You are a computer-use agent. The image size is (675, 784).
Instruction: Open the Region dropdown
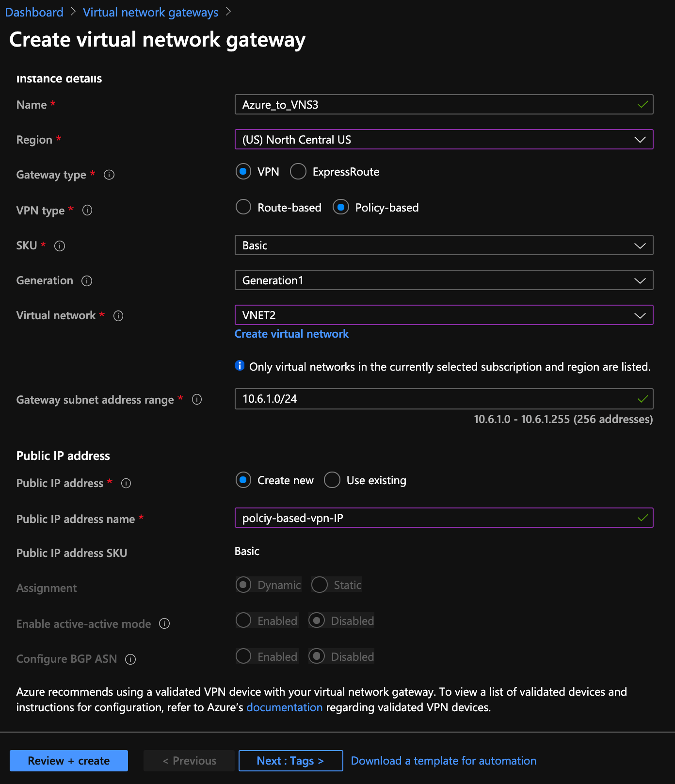[444, 139]
